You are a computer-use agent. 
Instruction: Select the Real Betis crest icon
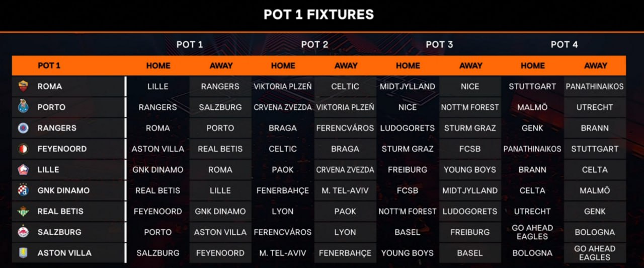23,212
